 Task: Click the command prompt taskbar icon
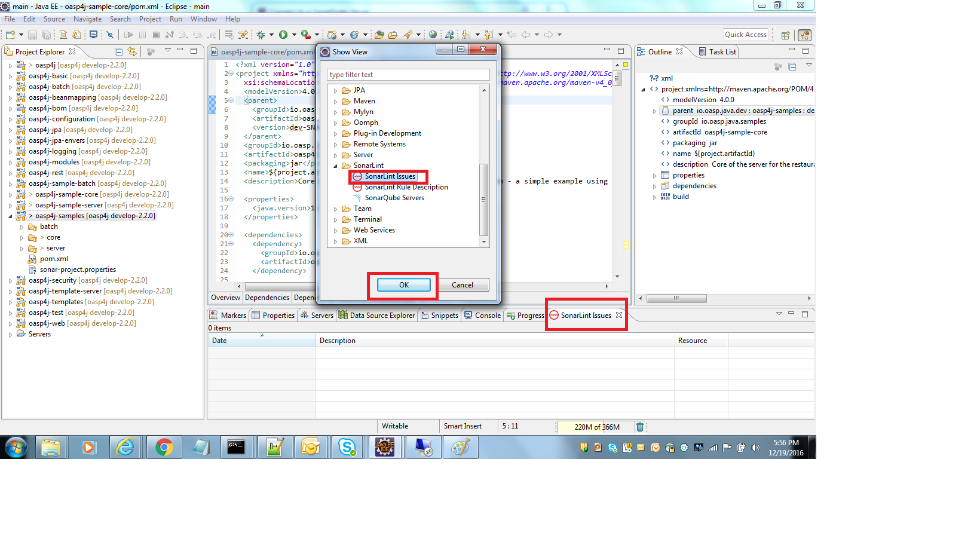pos(236,447)
